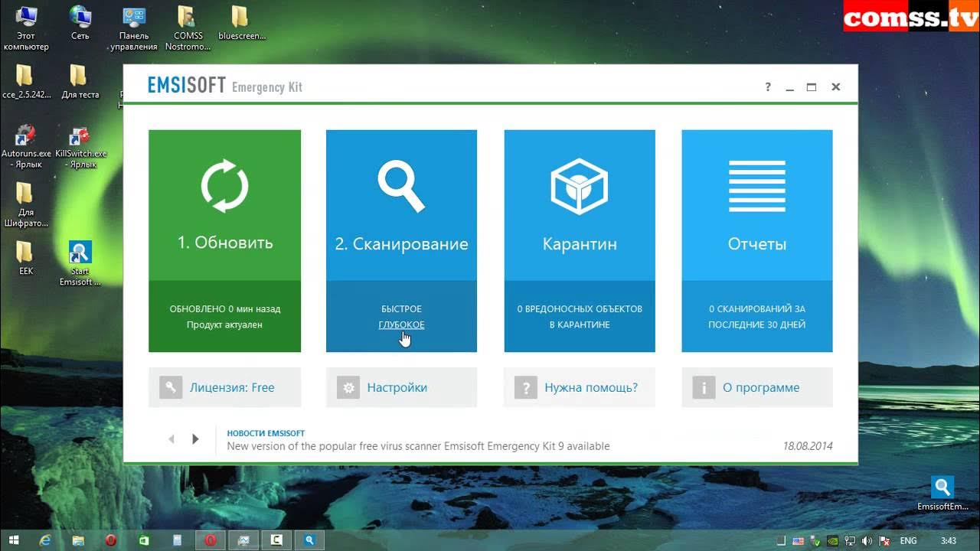Show next Emsisoft news item arrow
The image size is (980, 551).
(195, 439)
